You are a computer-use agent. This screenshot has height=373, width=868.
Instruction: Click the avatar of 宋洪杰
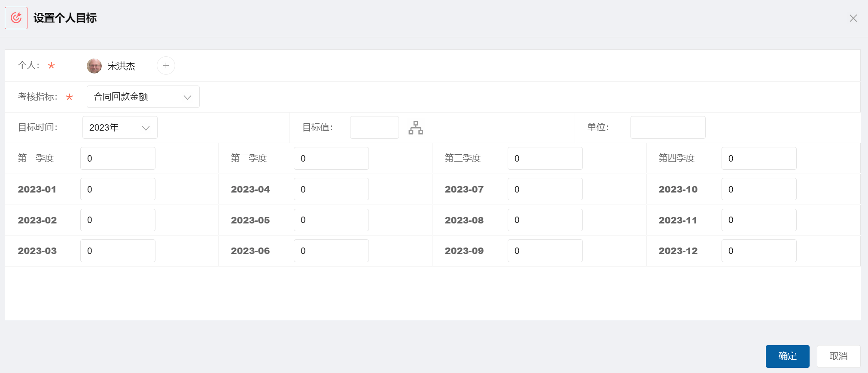[94, 66]
